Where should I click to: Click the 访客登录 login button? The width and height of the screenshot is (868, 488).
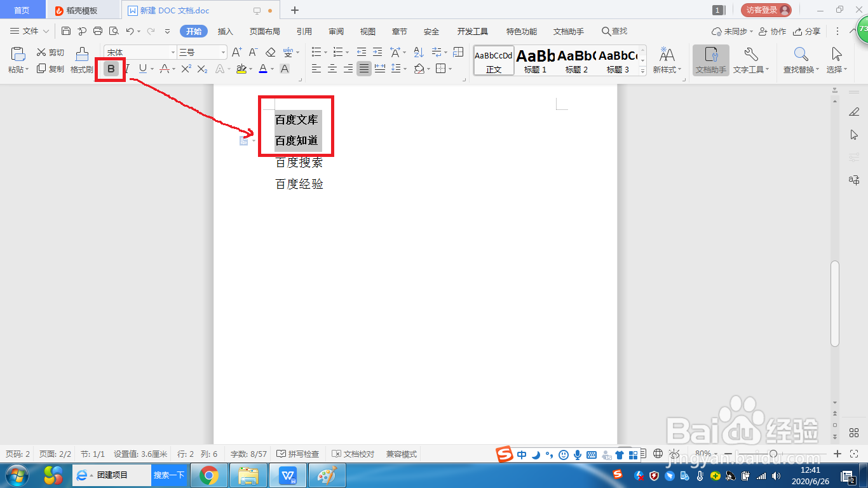click(x=766, y=10)
